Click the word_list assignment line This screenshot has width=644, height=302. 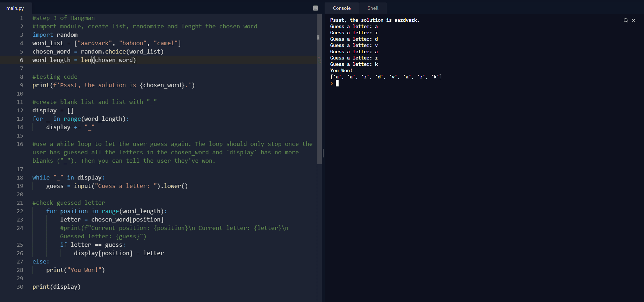click(107, 43)
